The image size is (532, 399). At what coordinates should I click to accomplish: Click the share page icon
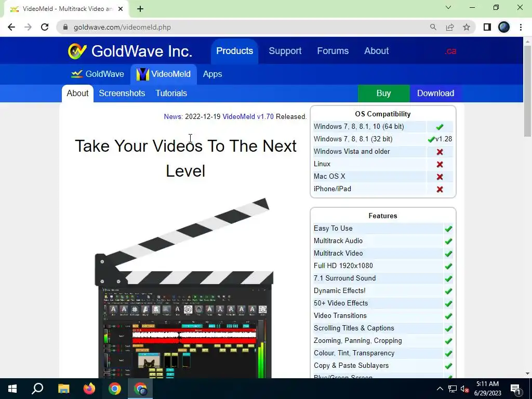[450, 27]
